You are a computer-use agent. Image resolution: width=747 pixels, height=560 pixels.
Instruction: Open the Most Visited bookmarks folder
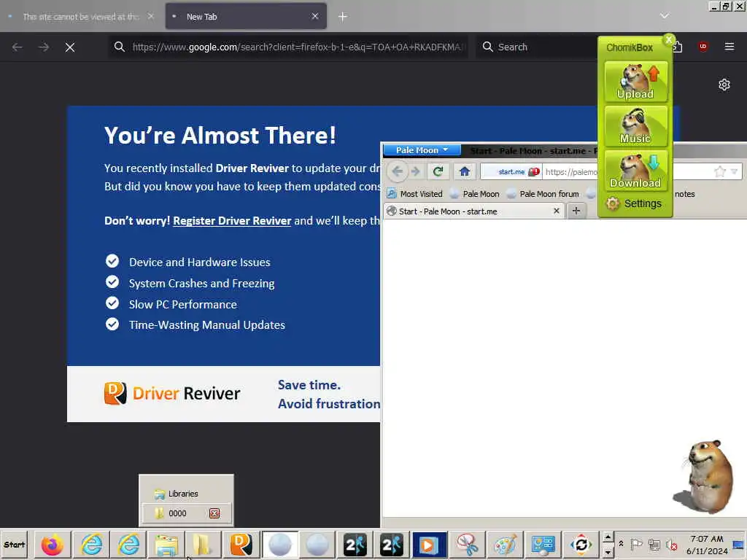click(414, 194)
